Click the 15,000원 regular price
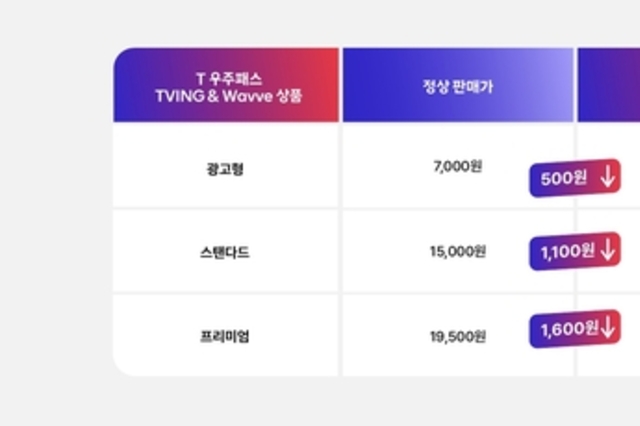 coord(457,252)
